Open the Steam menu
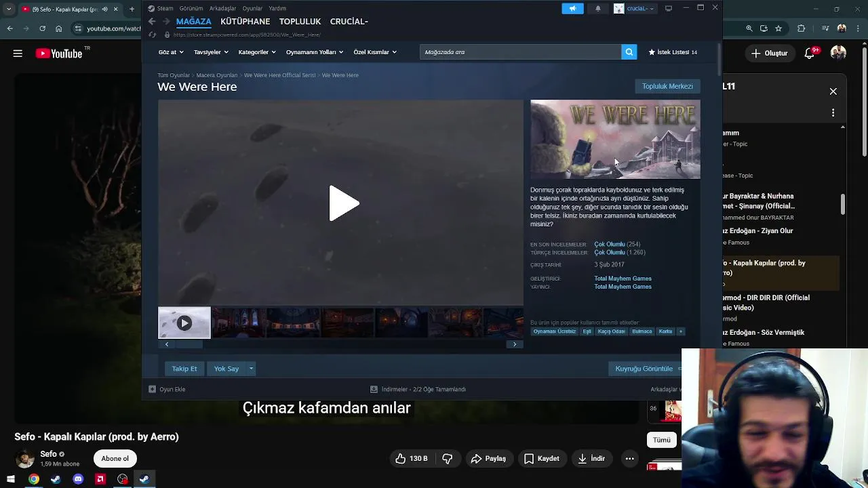This screenshot has width=868, height=488. pyautogui.click(x=161, y=9)
